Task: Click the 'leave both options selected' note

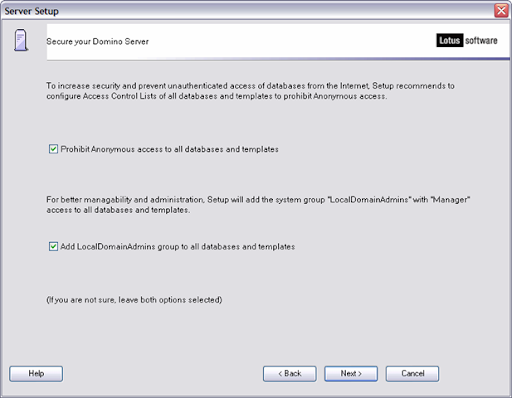Action: click(x=134, y=300)
